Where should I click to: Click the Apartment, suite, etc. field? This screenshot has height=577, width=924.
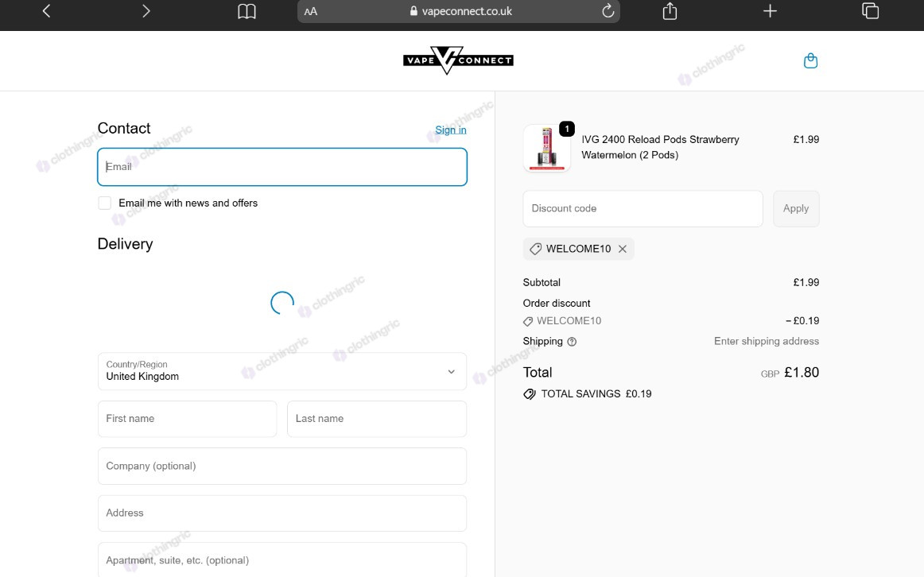tap(282, 560)
